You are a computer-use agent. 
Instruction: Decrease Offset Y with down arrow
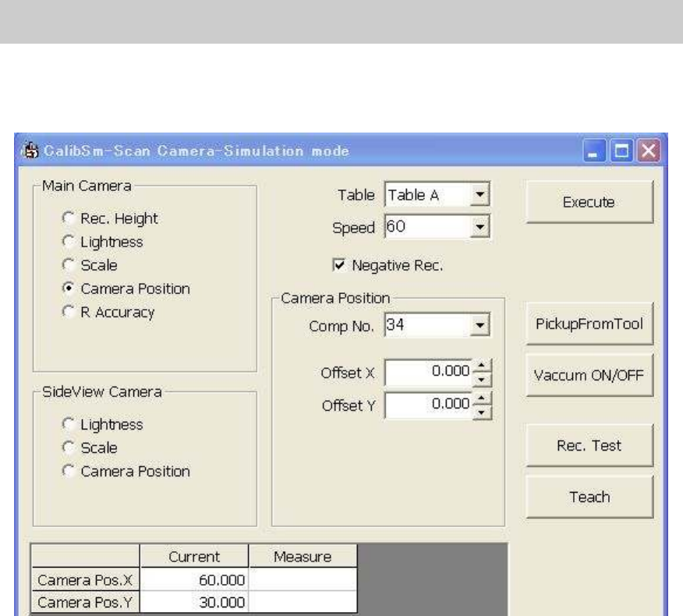pos(482,412)
